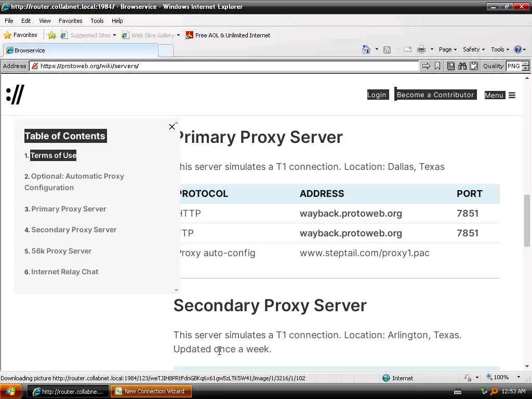Image resolution: width=532 pixels, height=399 pixels.
Task: Click the search magnifier tray icon
Action: click(495, 391)
